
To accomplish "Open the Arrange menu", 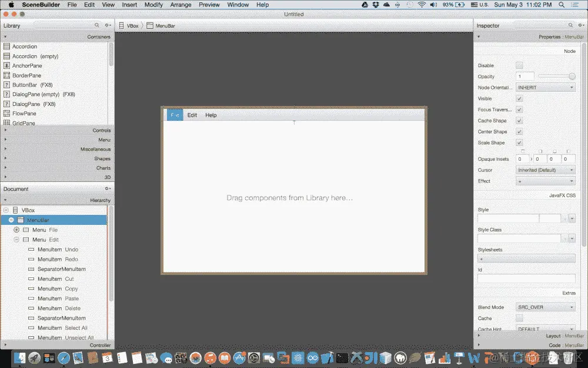I will (x=181, y=5).
